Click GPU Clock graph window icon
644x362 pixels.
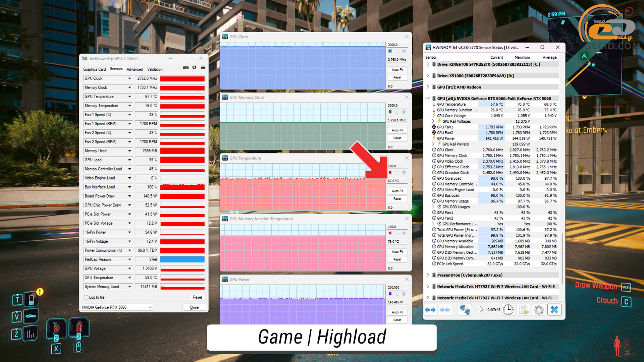(x=225, y=37)
